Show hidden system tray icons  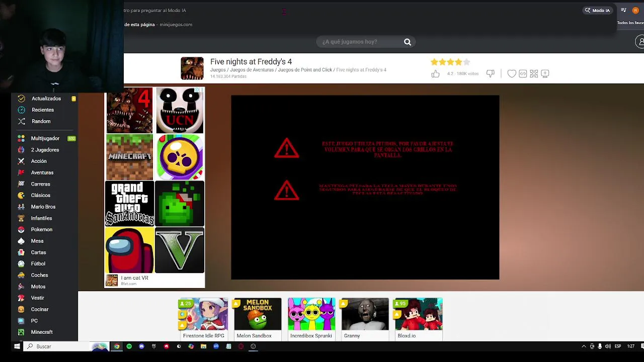point(584,346)
